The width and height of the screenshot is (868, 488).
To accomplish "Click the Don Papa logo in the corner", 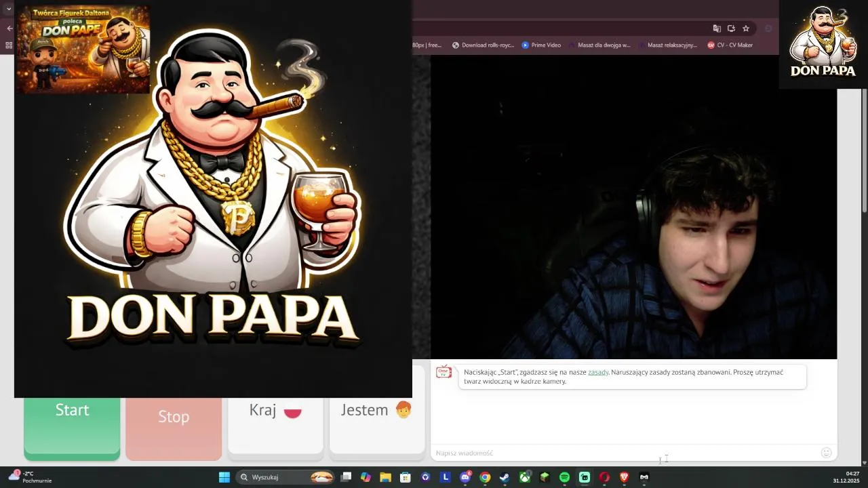I will coord(823,44).
